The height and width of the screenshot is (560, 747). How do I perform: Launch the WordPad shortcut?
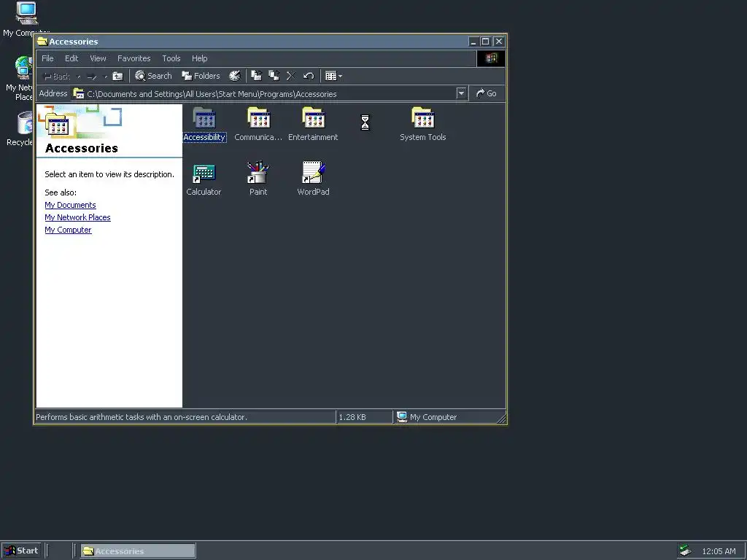tap(313, 179)
